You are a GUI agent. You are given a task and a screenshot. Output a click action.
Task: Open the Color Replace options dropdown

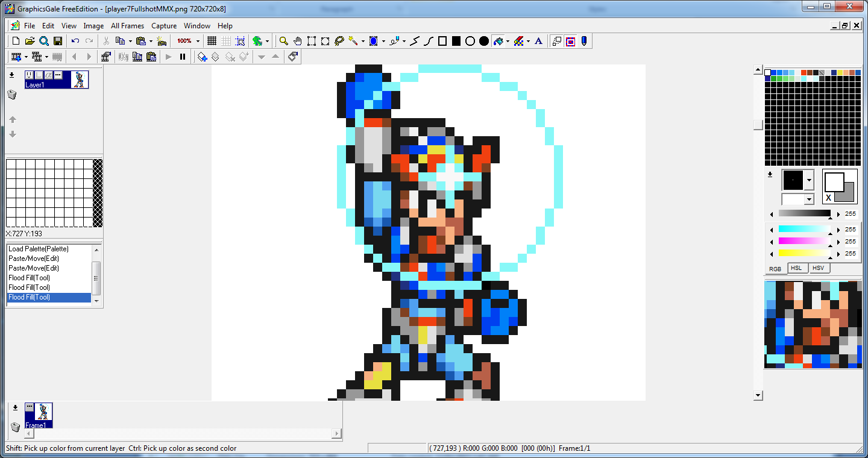[x=528, y=41]
